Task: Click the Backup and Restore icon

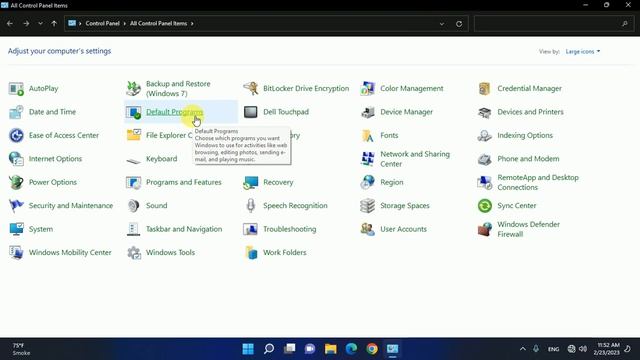Action: click(x=133, y=89)
